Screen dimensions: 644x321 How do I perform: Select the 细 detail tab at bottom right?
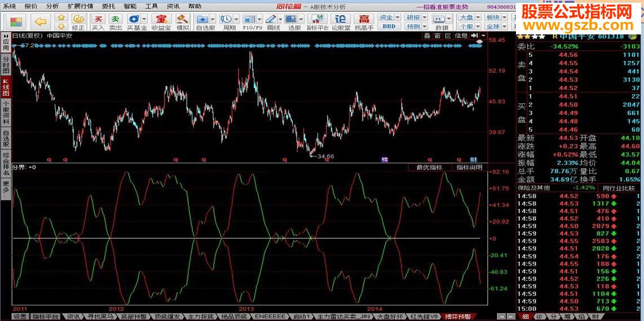tap(526, 316)
